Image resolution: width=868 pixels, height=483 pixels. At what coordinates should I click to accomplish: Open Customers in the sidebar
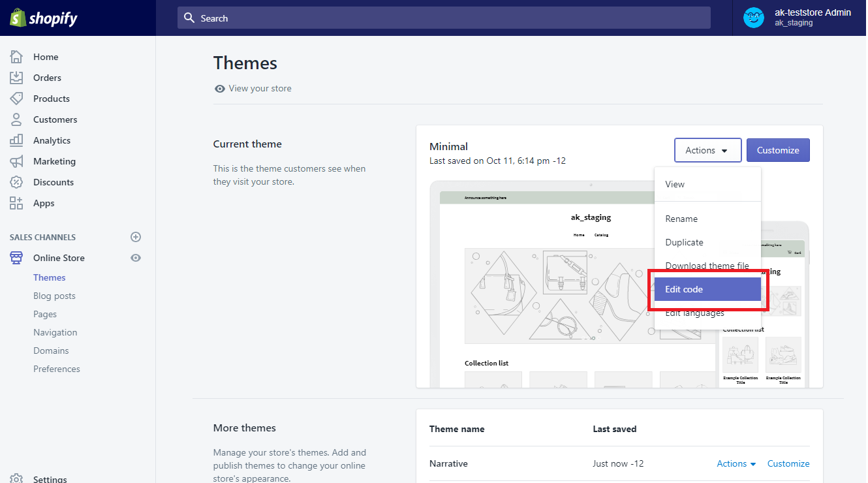click(55, 119)
